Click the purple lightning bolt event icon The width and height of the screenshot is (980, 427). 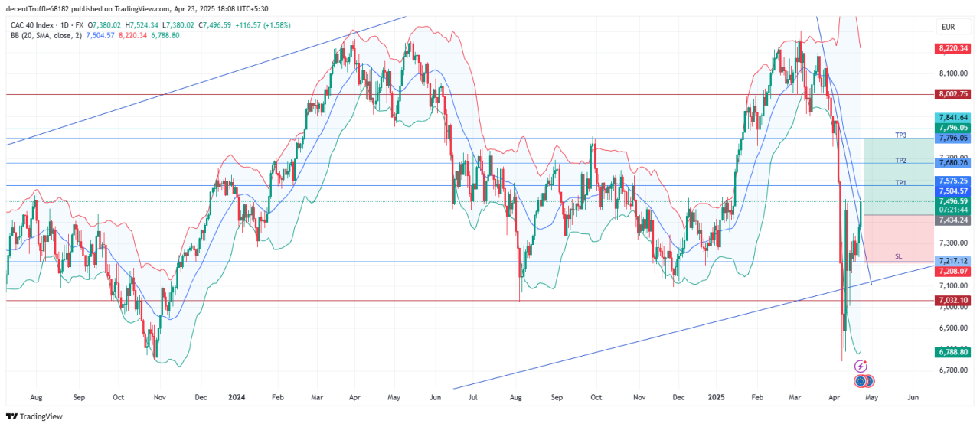(x=860, y=367)
